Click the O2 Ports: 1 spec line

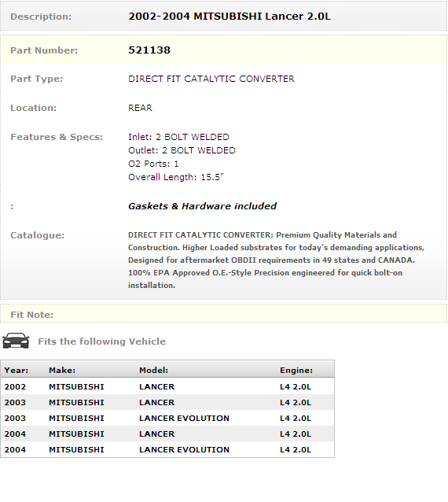click(153, 164)
